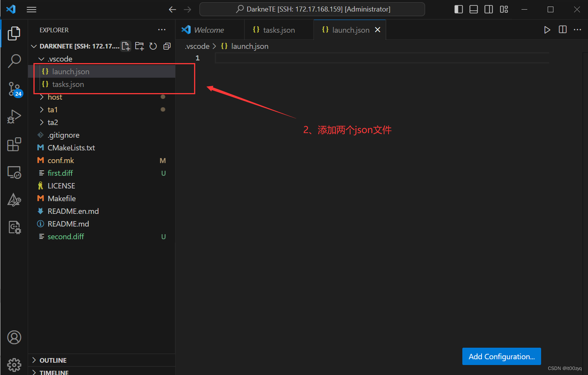Open CMakeLists.txt file
This screenshot has width=588, height=375.
[x=102, y=148]
